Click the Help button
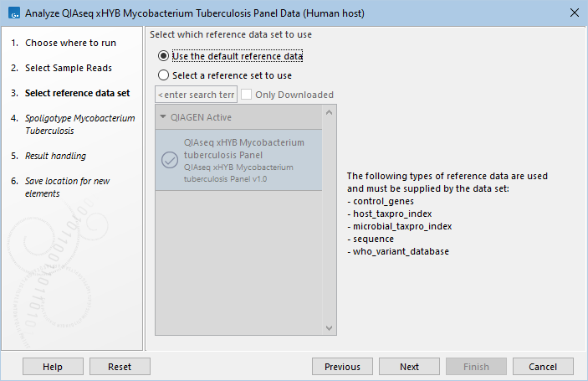 (53, 367)
